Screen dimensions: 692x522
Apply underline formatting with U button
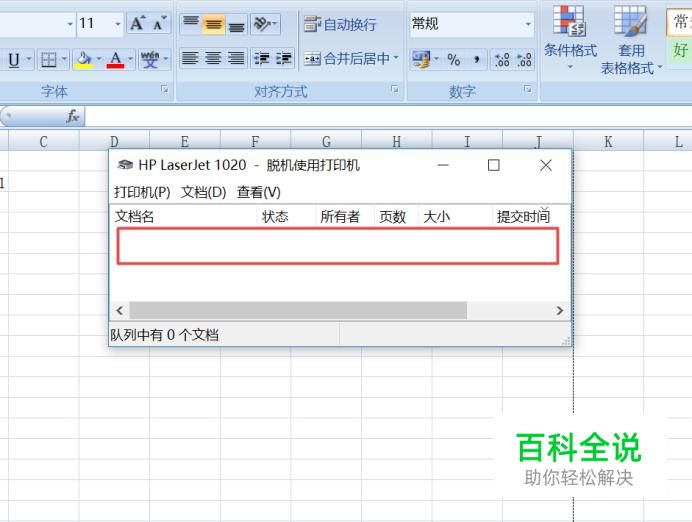point(14,59)
